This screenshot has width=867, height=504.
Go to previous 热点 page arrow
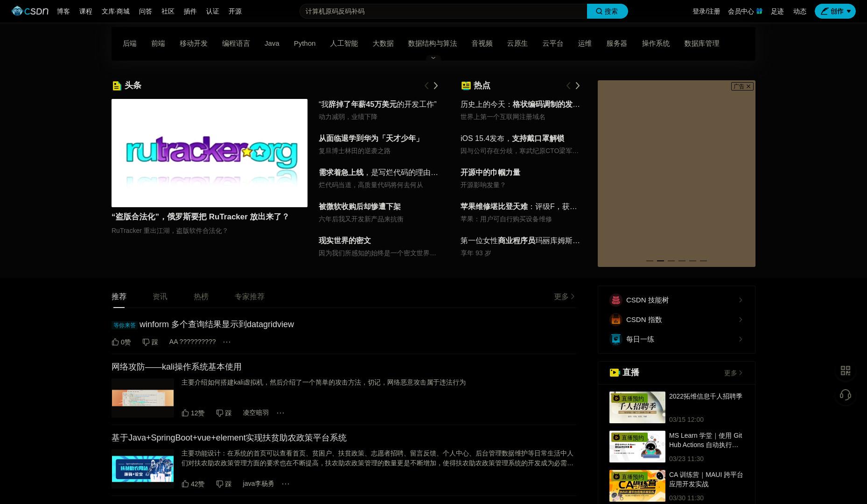568,85
